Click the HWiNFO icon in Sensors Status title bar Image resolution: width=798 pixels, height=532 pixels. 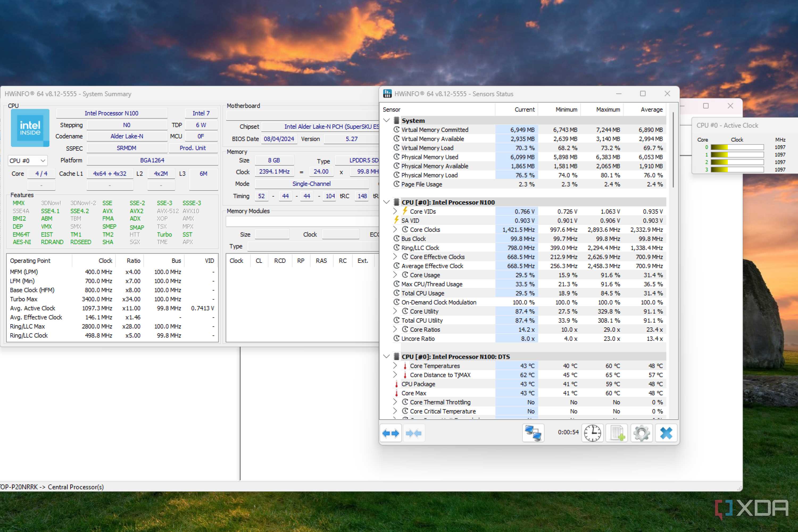(x=387, y=94)
